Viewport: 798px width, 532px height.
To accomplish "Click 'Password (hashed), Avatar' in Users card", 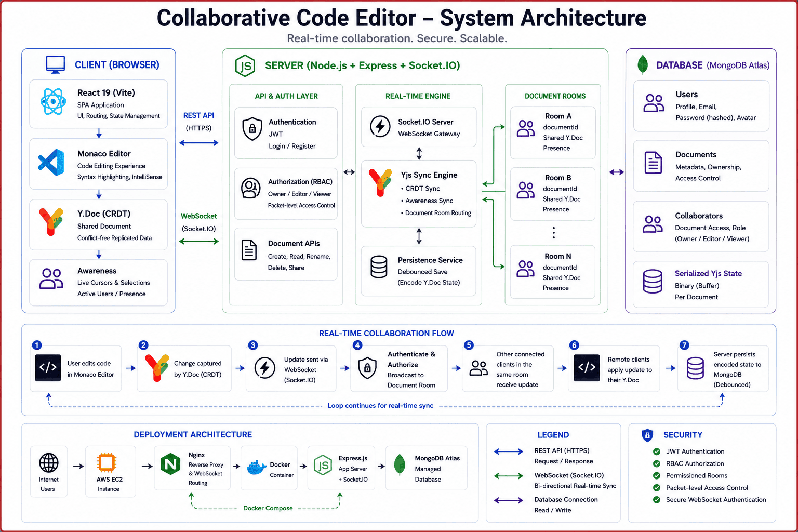I will [715, 118].
